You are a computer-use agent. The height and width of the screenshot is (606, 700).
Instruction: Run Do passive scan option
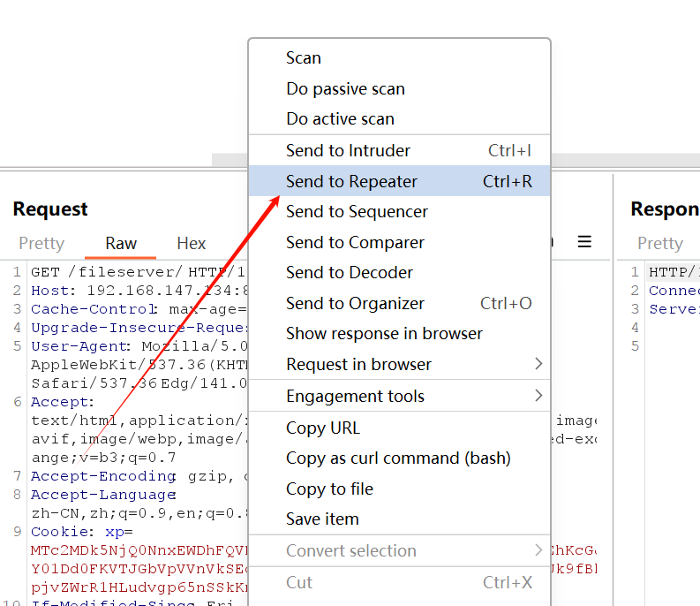tap(345, 89)
